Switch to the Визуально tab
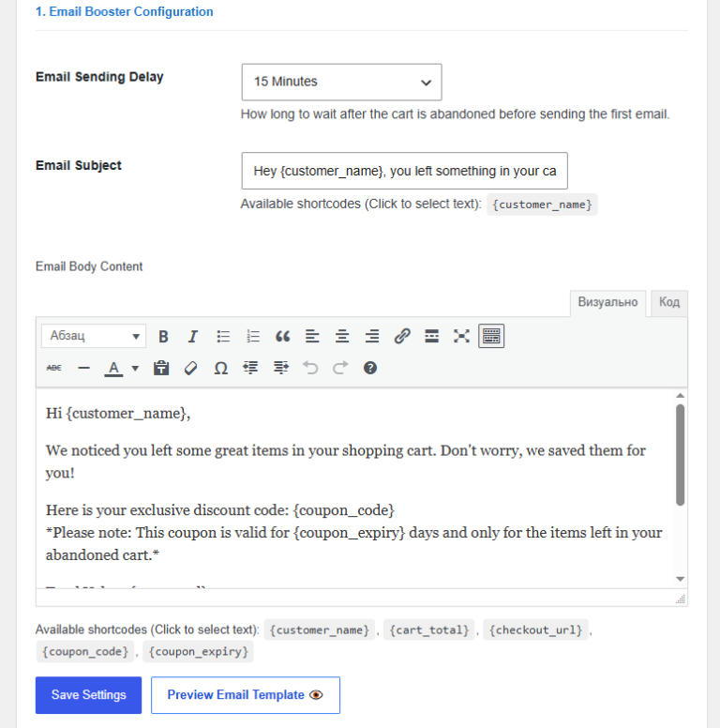 point(607,303)
